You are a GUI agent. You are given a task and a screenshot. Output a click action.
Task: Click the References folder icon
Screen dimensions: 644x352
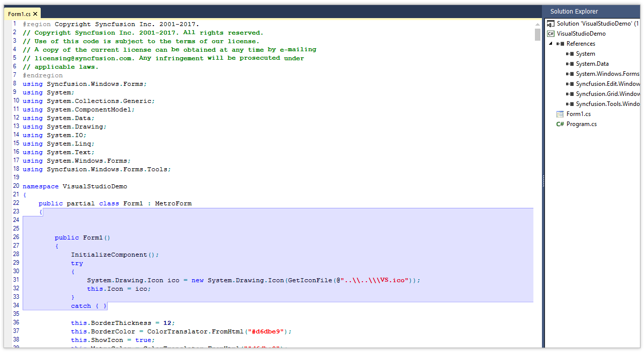tap(560, 44)
